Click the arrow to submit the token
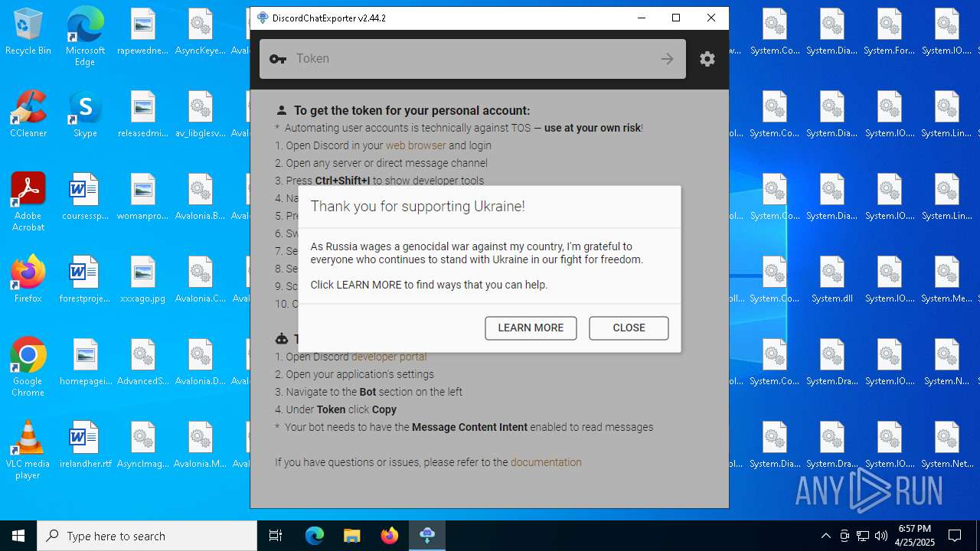The width and height of the screenshot is (980, 551). point(668,59)
